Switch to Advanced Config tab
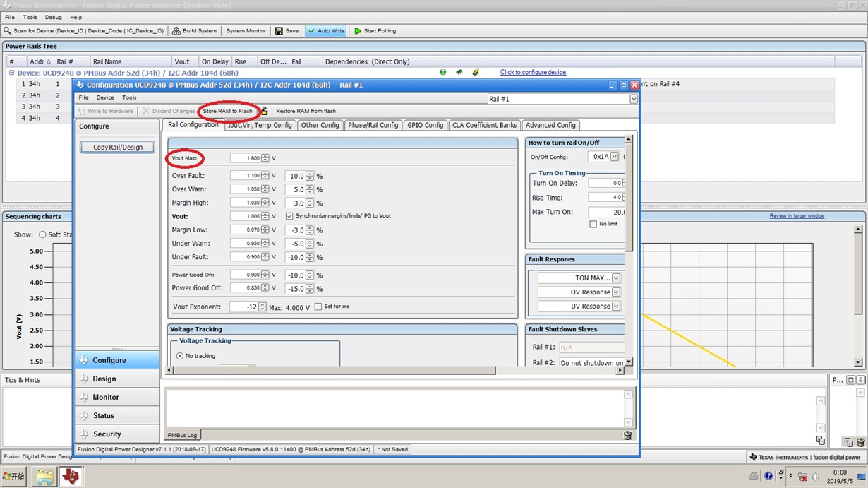Image resolution: width=868 pixels, height=488 pixels. coord(550,125)
